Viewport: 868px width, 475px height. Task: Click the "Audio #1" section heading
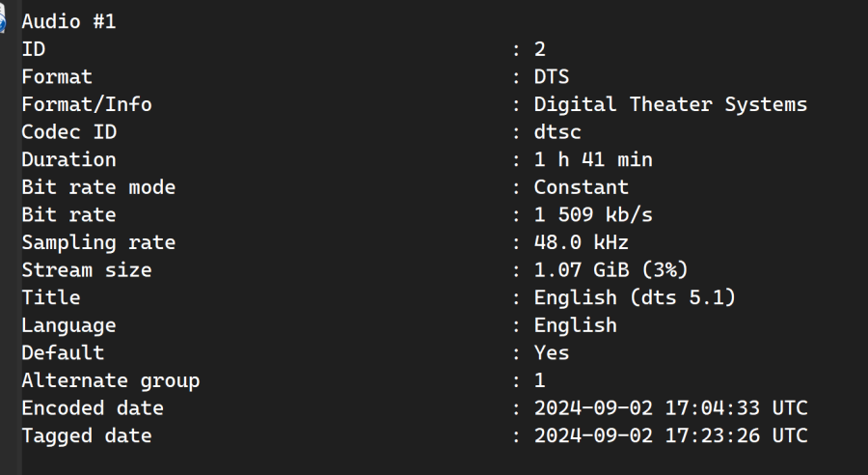[68, 21]
